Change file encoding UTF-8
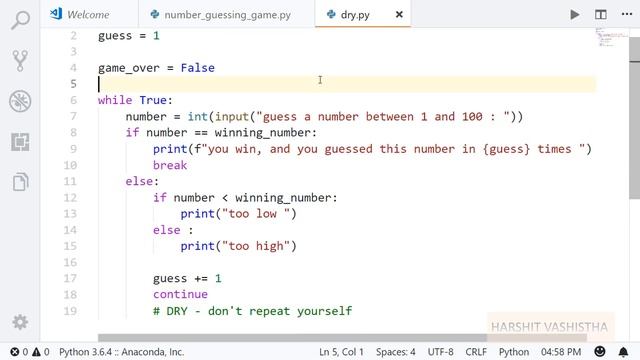The width and height of the screenshot is (640, 360). [x=440, y=352]
